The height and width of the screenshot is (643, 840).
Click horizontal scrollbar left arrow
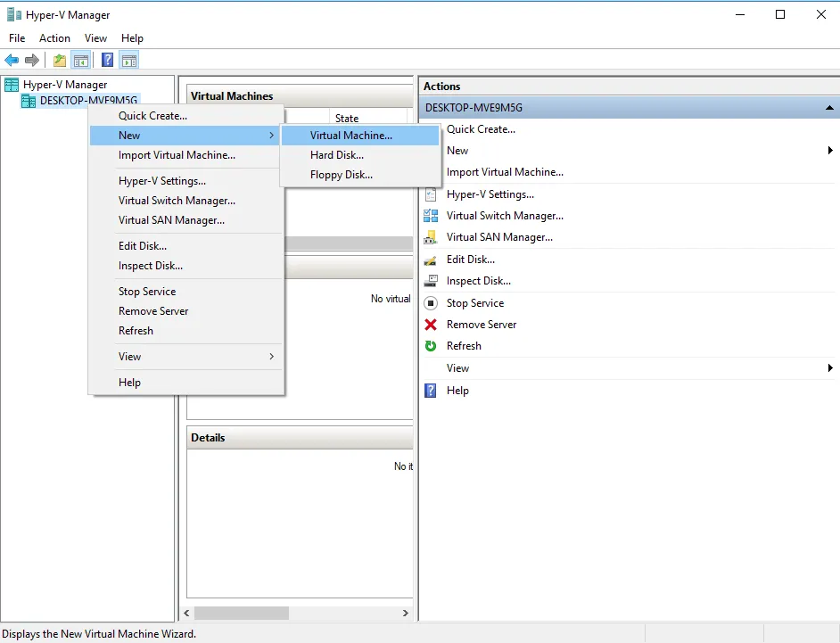tap(187, 613)
